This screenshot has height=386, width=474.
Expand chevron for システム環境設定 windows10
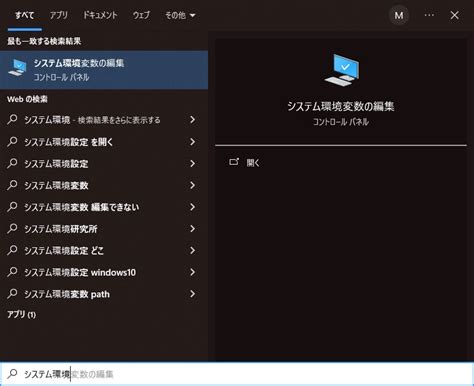click(192, 272)
